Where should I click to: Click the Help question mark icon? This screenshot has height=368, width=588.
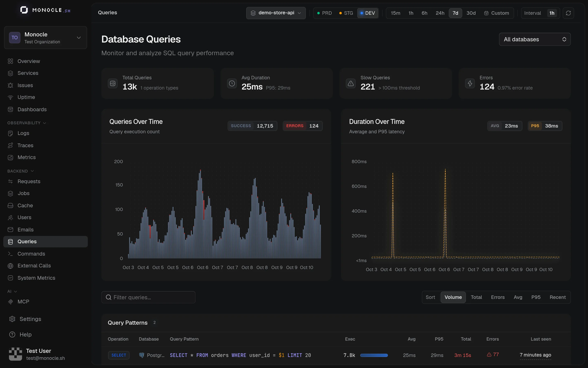click(x=12, y=334)
